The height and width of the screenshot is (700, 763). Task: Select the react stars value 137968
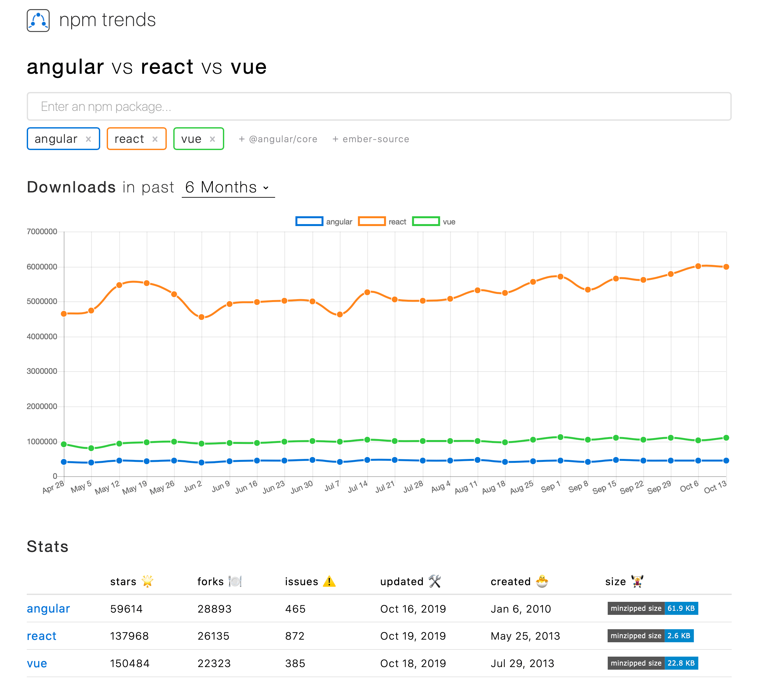tap(129, 636)
